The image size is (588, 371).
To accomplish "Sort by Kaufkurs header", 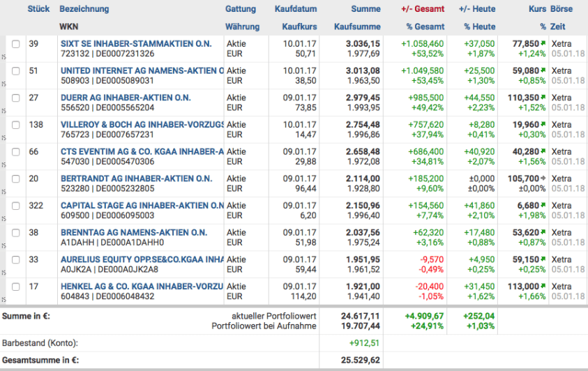I will (x=300, y=26).
